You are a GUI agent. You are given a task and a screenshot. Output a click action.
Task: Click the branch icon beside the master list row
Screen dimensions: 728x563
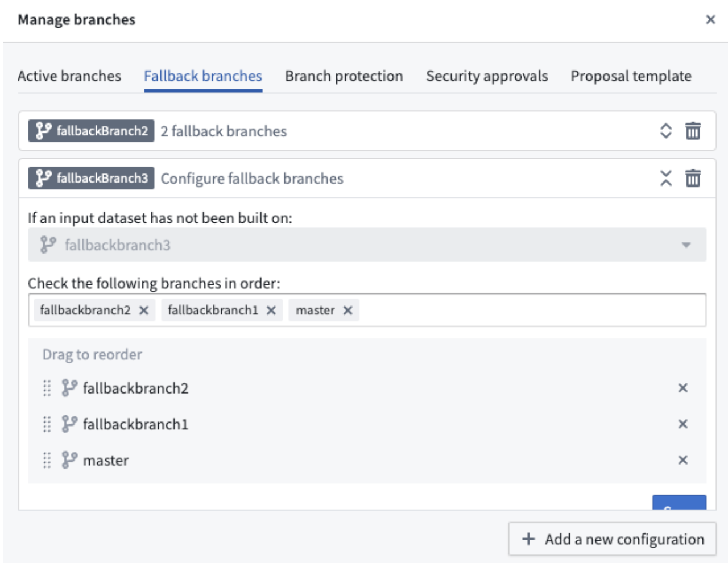pos(69,459)
